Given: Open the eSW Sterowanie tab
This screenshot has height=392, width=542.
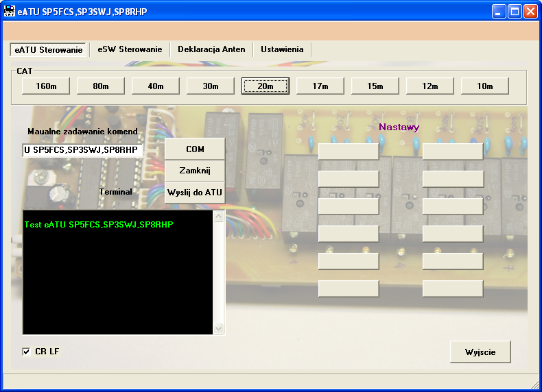Looking at the screenshot, I should 130,49.
